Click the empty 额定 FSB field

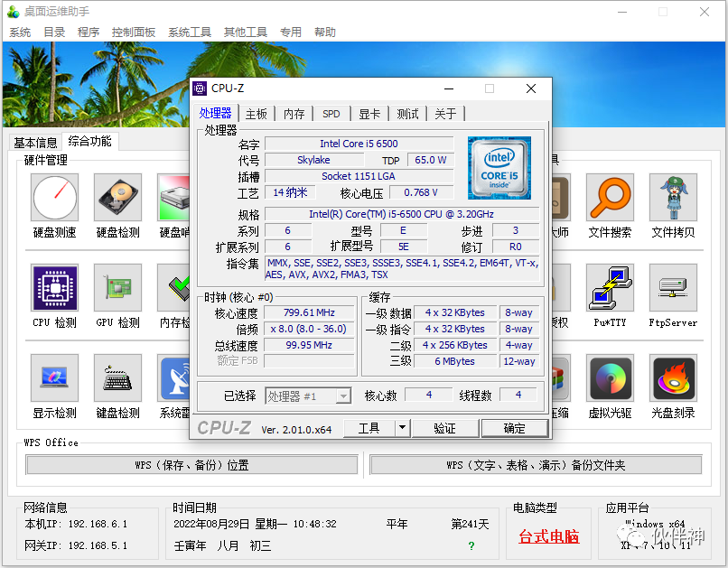click(x=309, y=361)
